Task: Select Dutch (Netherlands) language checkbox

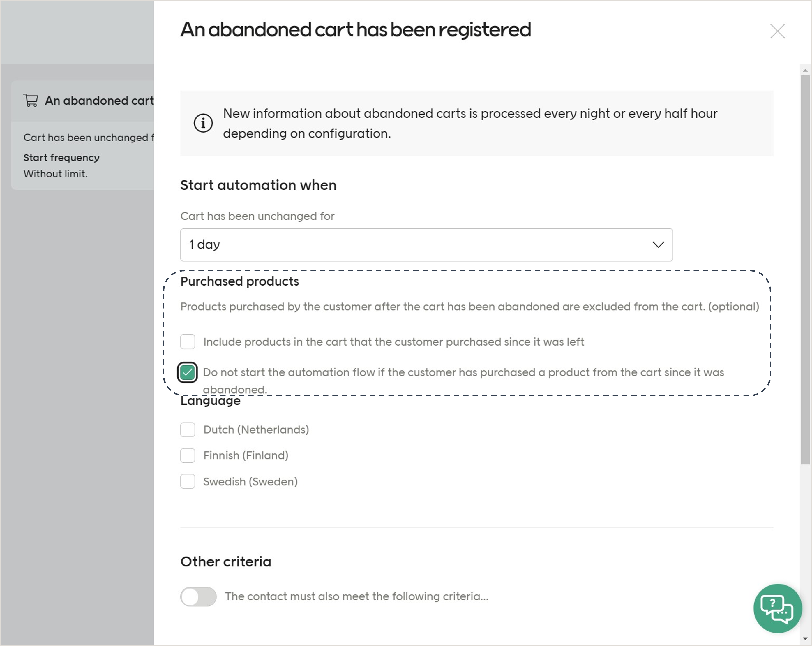Action: coord(188,429)
